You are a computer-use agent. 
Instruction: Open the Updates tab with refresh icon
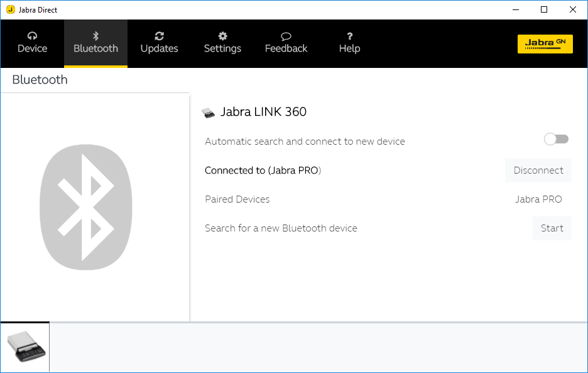point(159,43)
